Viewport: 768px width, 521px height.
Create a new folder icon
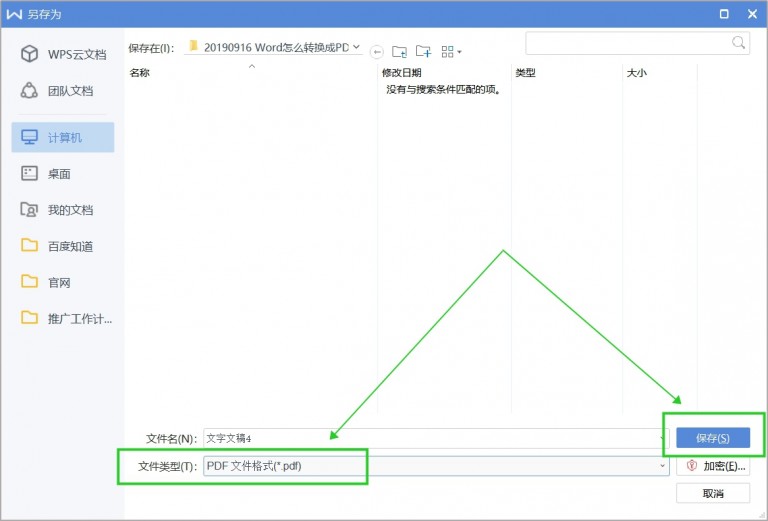coord(423,51)
